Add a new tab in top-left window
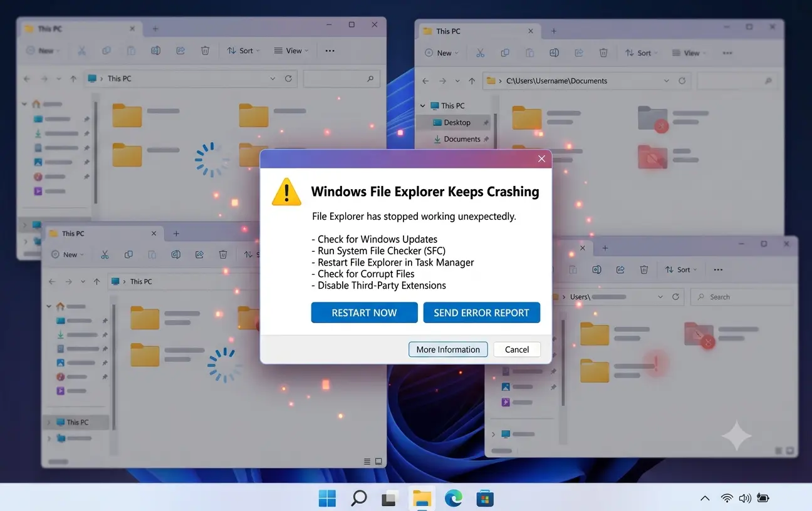Image resolution: width=812 pixels, height=511 pixels. point(155,29)
